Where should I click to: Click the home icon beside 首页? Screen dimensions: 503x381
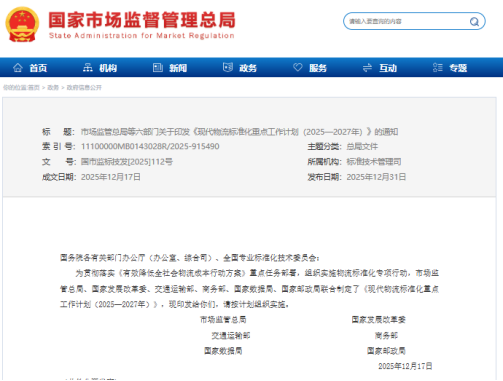[x=18, y=68]
